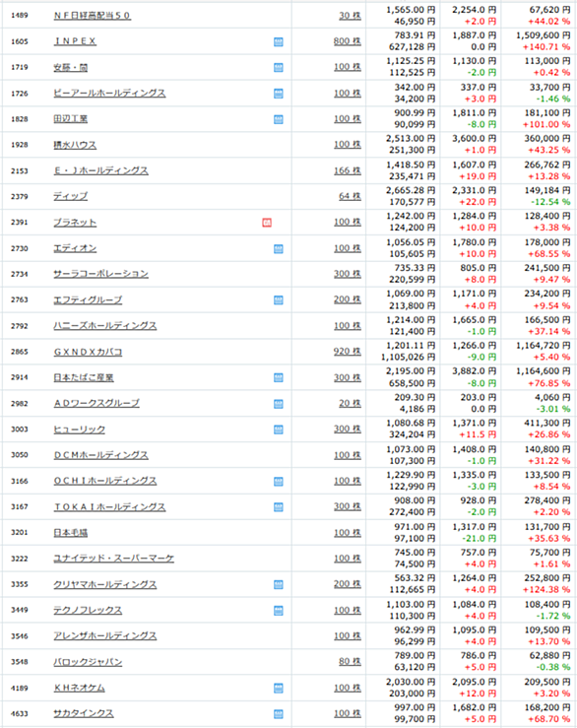Open the 日本たばこ産業 stock link
The image size is (577, 728).
84,377
